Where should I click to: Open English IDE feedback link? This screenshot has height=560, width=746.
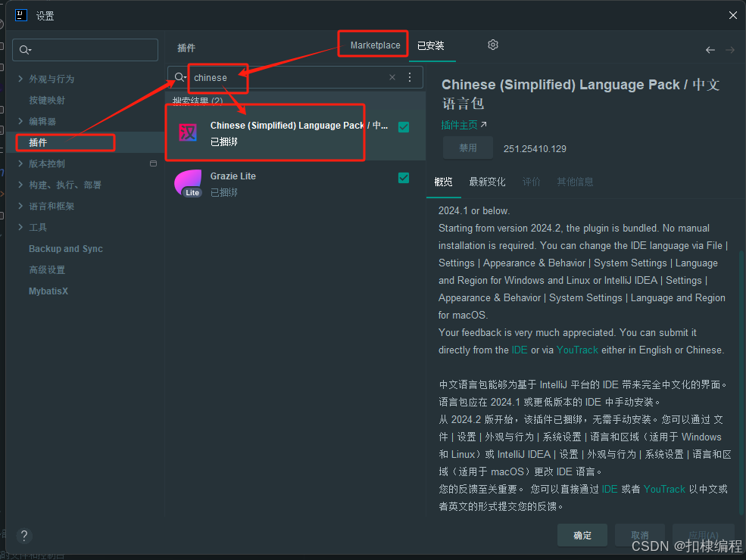pyautogui.click(x=520, y=350)
